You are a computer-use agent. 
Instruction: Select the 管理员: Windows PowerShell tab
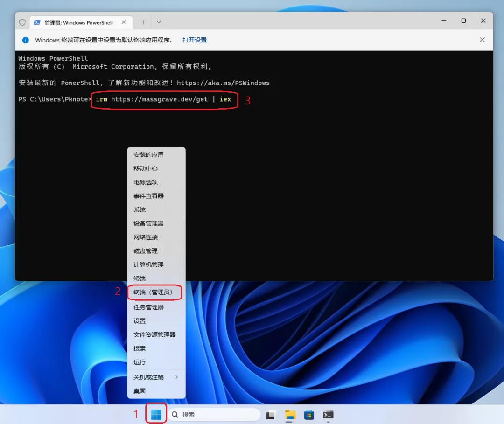click(x=81, y=22)
